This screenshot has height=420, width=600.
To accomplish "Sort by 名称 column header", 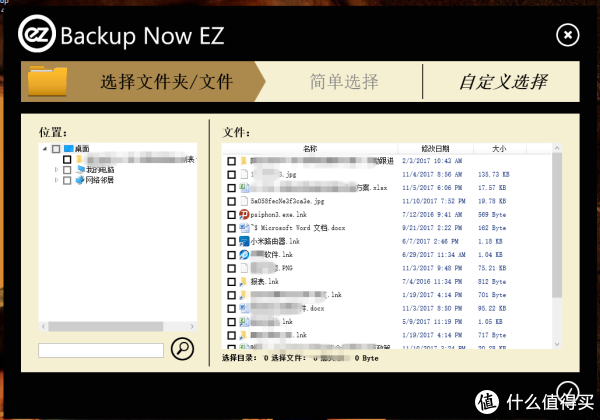I will tap(310, 148).
